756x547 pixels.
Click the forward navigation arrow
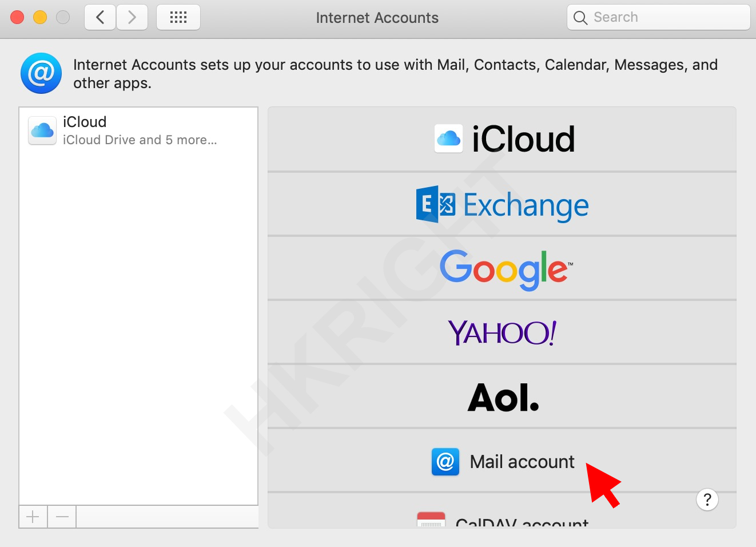(132, 17)
